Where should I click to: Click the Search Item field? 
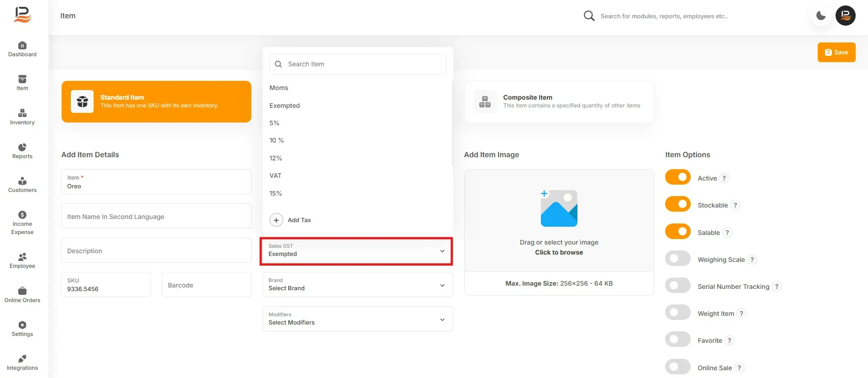point(358,64)
